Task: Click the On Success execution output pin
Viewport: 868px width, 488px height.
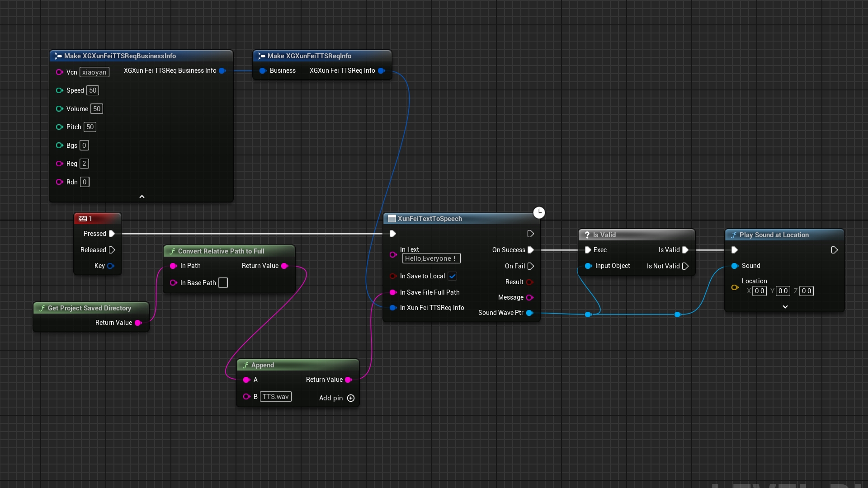Action: 531,250
